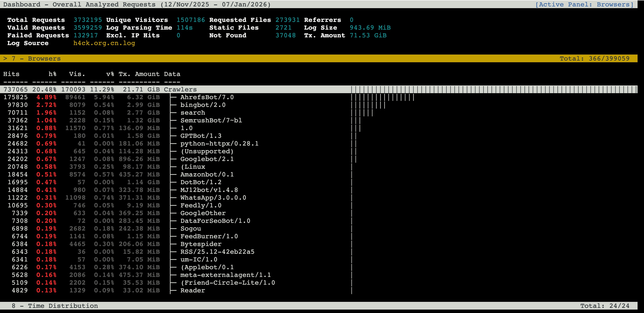Select python-httpx/0.28.1 in the list
This screenshot has width=644, height=313.
(x=219, y=144)
